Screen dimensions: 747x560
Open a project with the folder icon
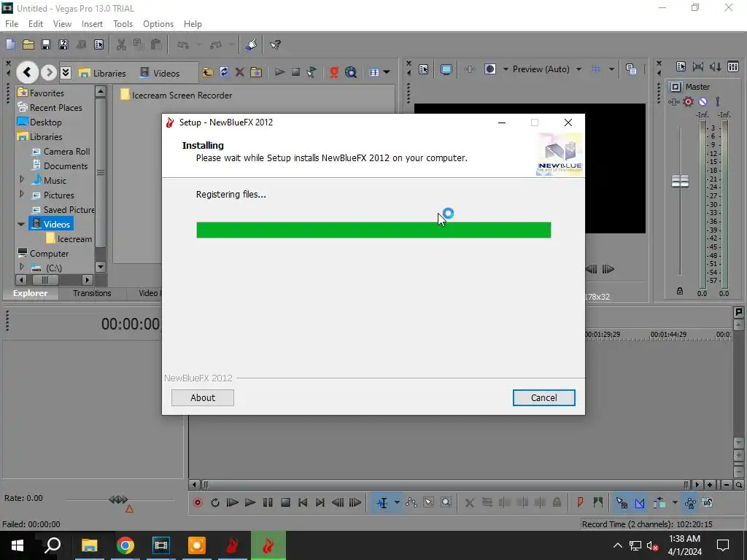point(28,44)
